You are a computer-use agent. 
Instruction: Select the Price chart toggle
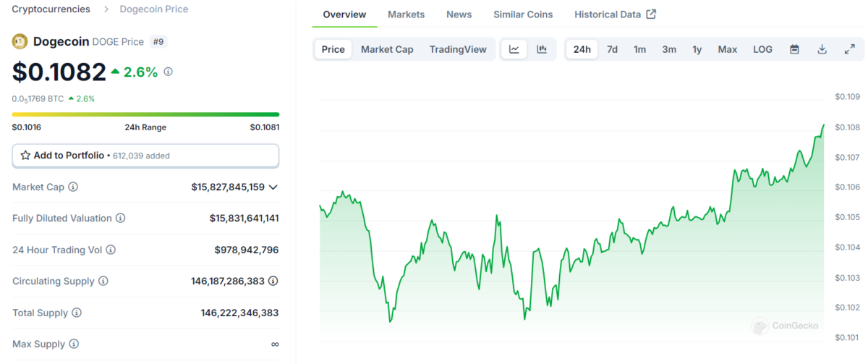click(x=333, y=49)
